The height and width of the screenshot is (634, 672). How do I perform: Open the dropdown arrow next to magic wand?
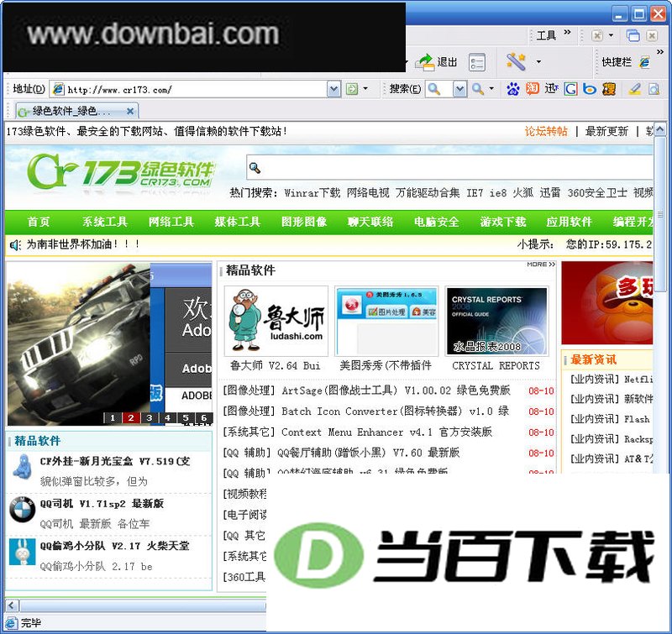click(x=538, y=62)
